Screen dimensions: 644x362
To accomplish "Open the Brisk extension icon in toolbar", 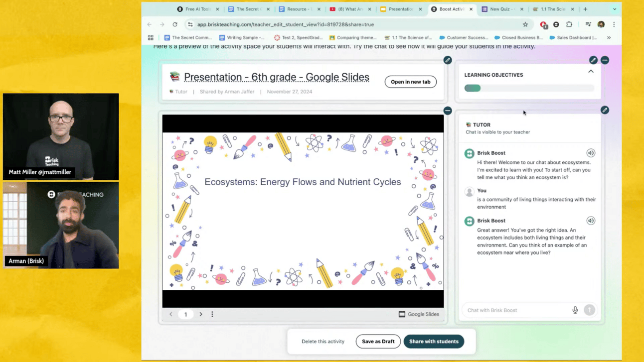I will (x=556, y=24).
